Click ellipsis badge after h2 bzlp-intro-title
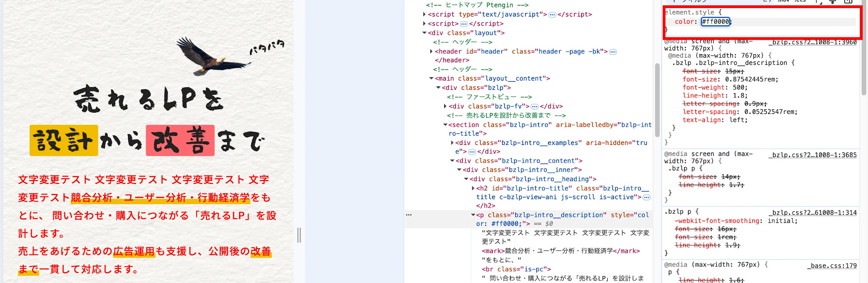 (x=646, y=197)
